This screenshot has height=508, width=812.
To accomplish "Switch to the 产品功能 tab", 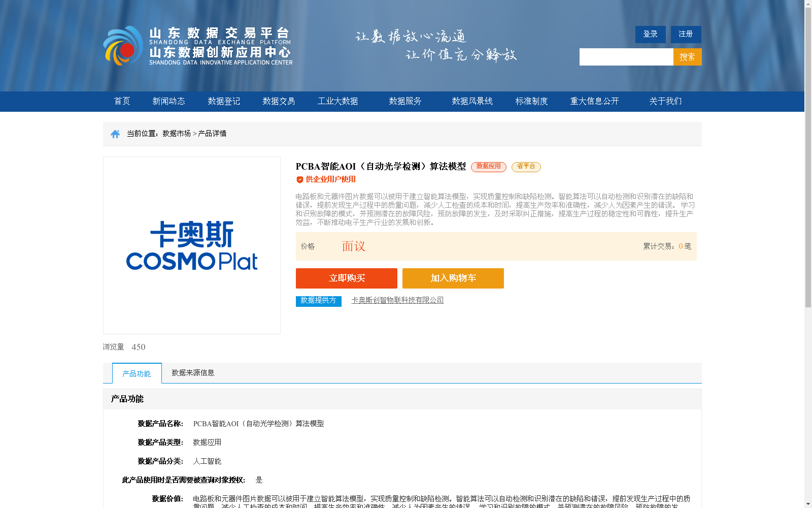I will pos(137,373).
